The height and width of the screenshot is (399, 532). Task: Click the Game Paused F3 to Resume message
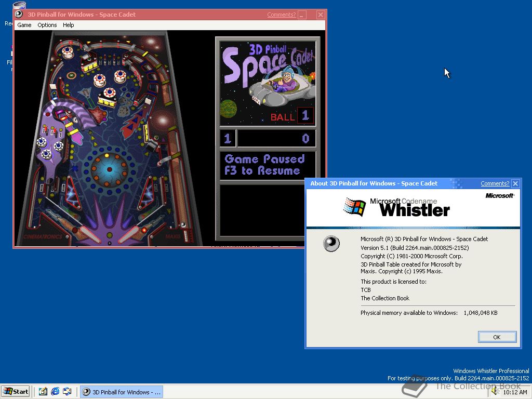click(x=264, y=165)
